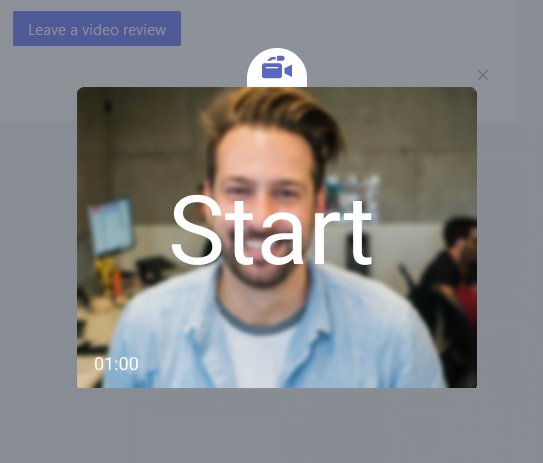Click the gray X beside the preview

(x=483, y=75)
